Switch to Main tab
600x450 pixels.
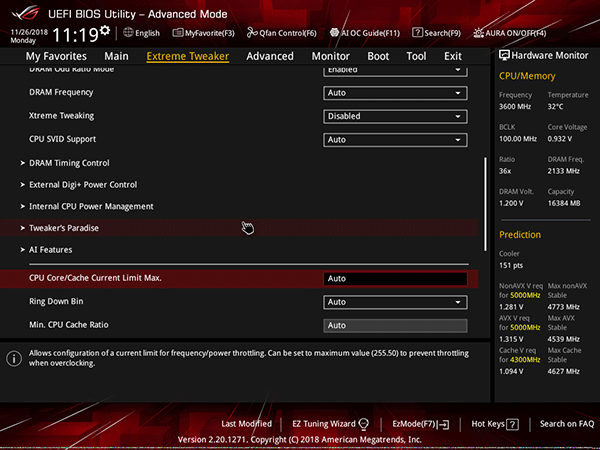pos(116,56)
